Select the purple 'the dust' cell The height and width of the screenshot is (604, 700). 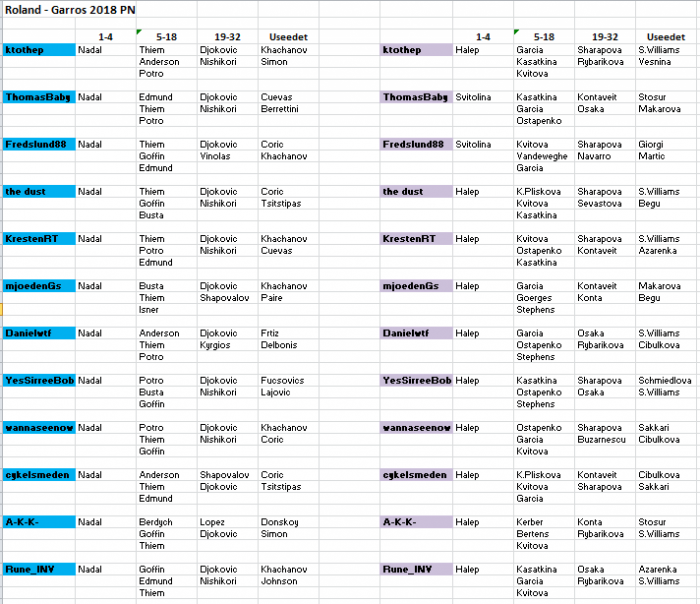pyautogui.click(x=416, y=192)
